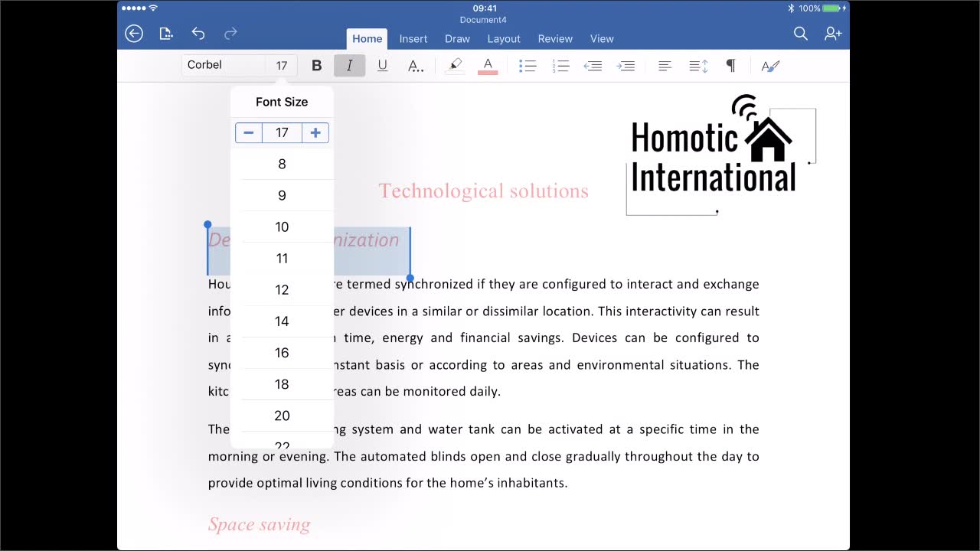This screenshot has height=551, width=980.
Task: Turn off Italic formatting
Action: click(349, 66)
